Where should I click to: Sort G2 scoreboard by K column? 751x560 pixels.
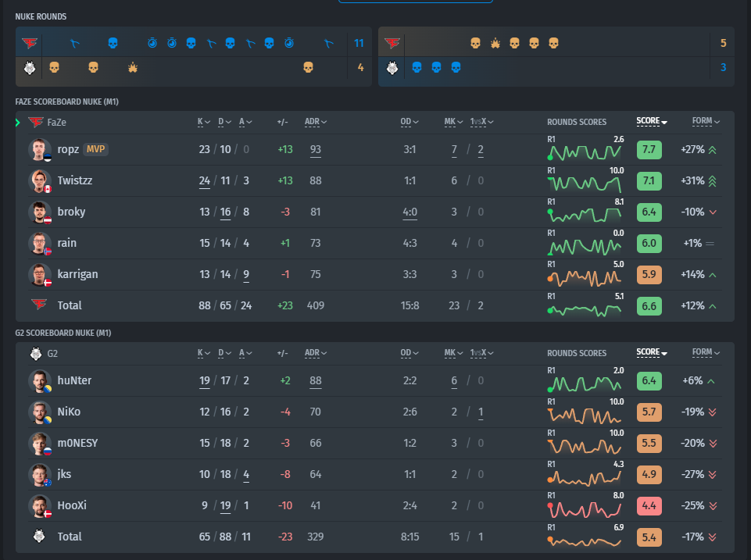coord(204,353)
